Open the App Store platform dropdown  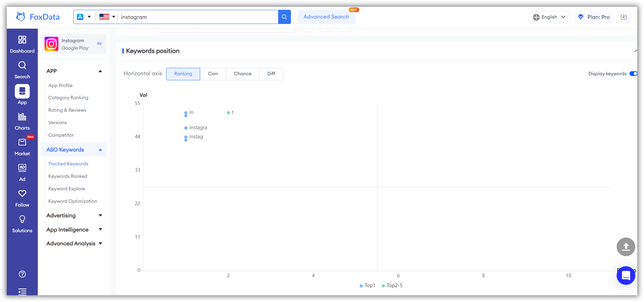coord(84,17)
